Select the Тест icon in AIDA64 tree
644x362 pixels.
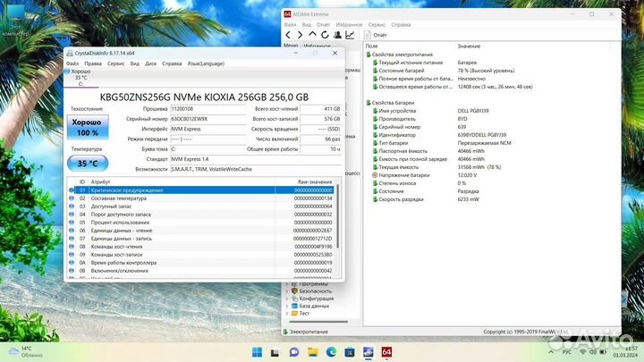(x=294, y=313)
